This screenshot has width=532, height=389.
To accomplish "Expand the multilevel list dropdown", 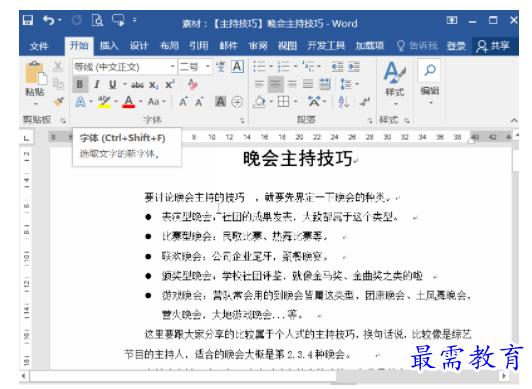I will point(319,66).
